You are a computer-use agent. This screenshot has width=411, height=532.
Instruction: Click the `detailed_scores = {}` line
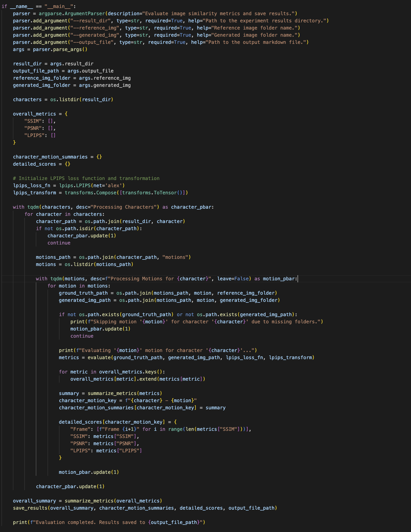(42, 164)
